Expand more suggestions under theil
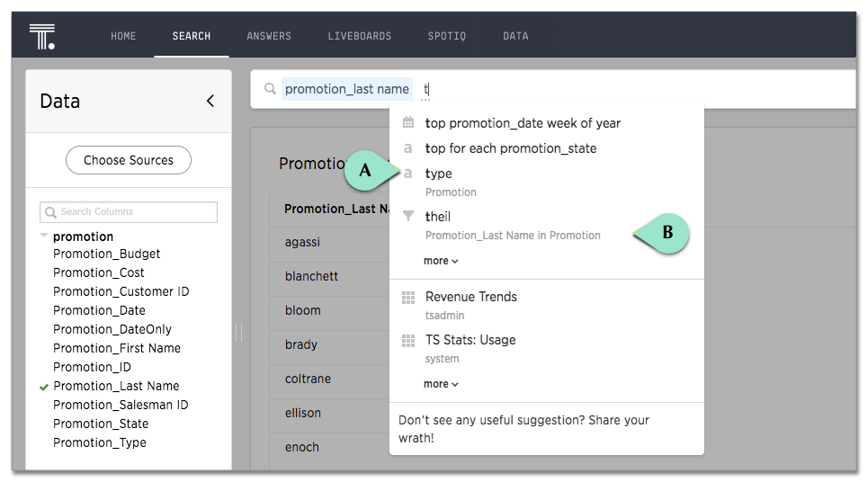The width and height of the screenshot is (868, 482). (x=441, y=261)
